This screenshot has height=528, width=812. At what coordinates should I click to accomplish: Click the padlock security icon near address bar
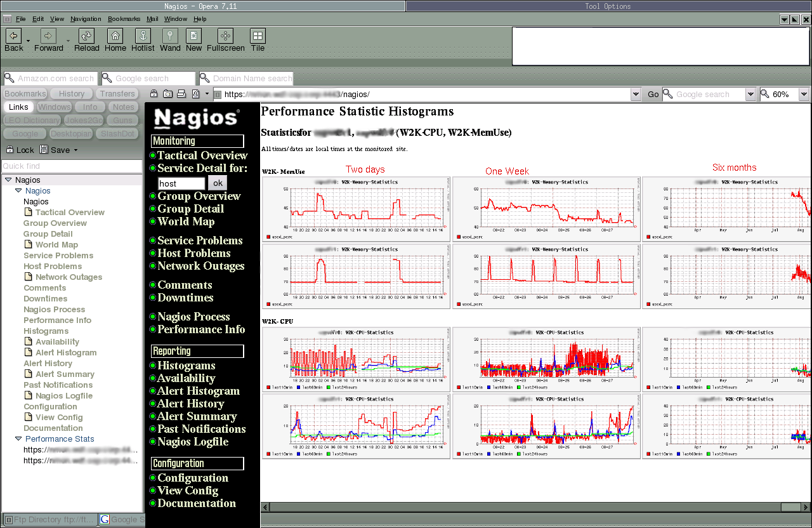(x=154, y=94)
